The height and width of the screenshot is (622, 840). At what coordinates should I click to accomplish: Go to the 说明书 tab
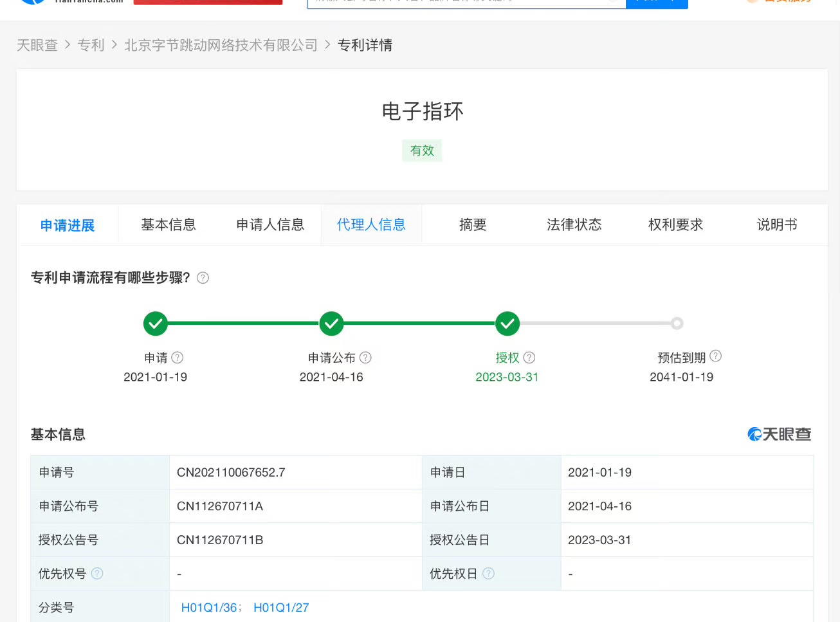[x=776, y=224]
